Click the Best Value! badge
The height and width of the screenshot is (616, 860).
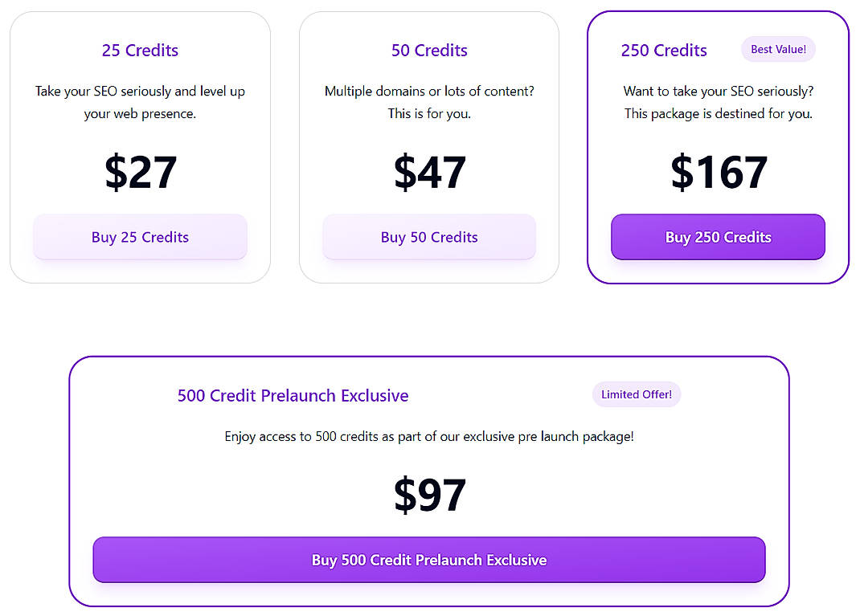777,49
